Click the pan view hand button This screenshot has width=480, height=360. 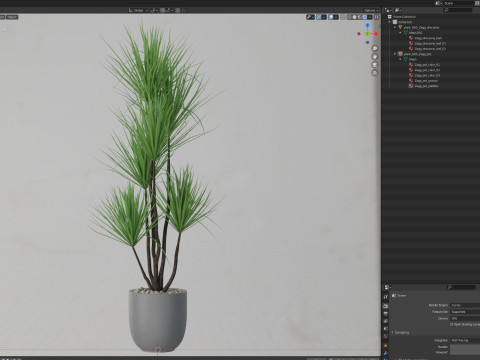coord(375,56)
